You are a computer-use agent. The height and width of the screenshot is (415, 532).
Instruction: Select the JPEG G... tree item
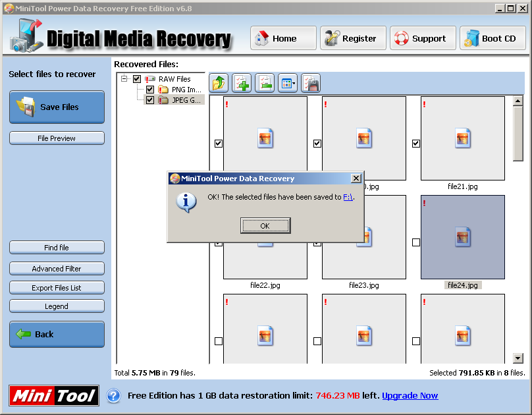point(186,100)
